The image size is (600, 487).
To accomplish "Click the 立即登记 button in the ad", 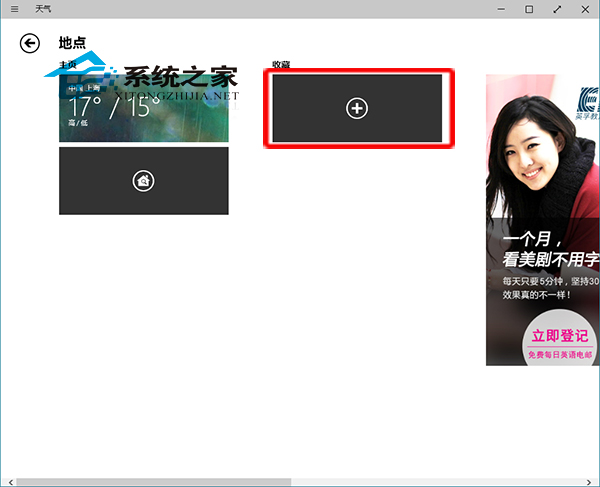I will coord(559,336).
